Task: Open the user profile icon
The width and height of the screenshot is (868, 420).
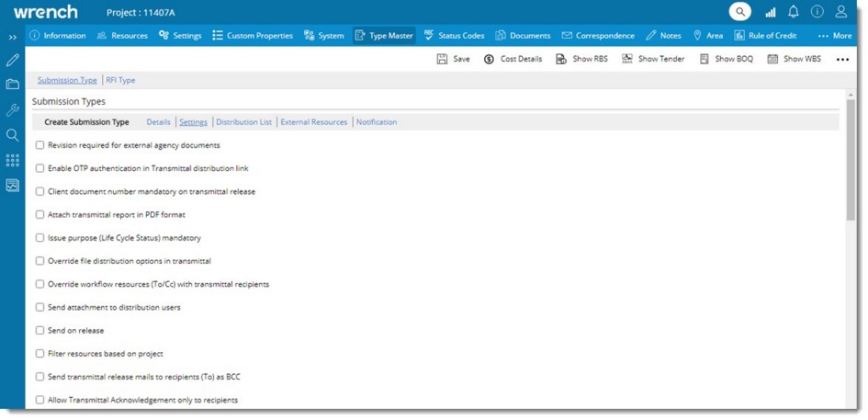Action: click(841, 12)
